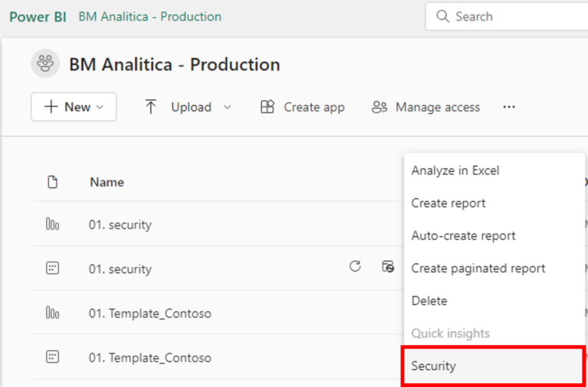Click the report icon beside first 01. Template_Contoso
The width and height of the screenshot is (588, 387).
tap(53, 313)
